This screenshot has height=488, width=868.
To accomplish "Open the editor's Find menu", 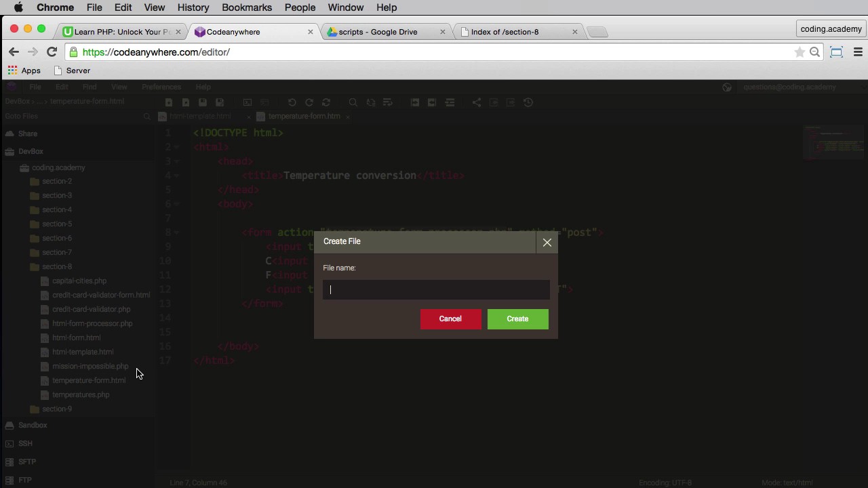I will [x=90, y=87].
